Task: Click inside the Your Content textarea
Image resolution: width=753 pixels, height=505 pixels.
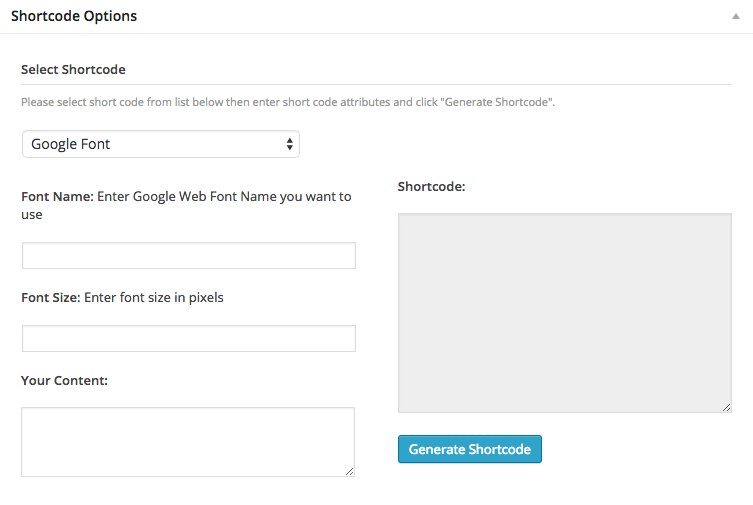Action: point(188,441)
